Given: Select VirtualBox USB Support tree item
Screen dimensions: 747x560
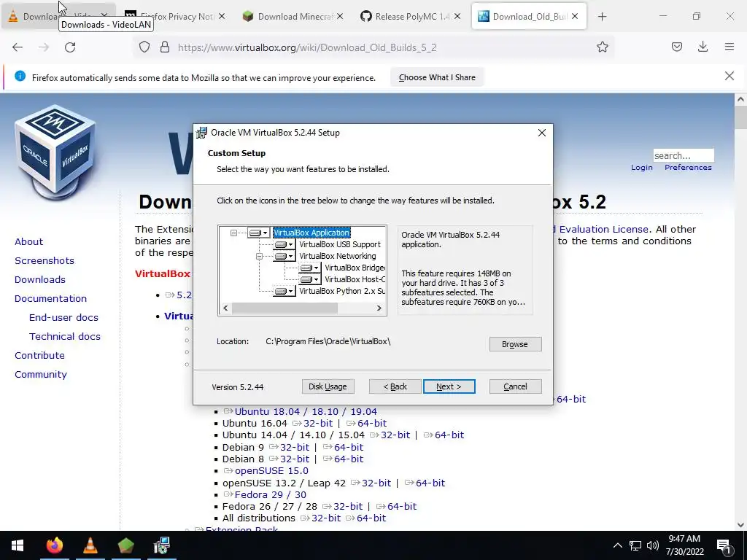Looking at the screenshot, I should [x=340, y=244].
